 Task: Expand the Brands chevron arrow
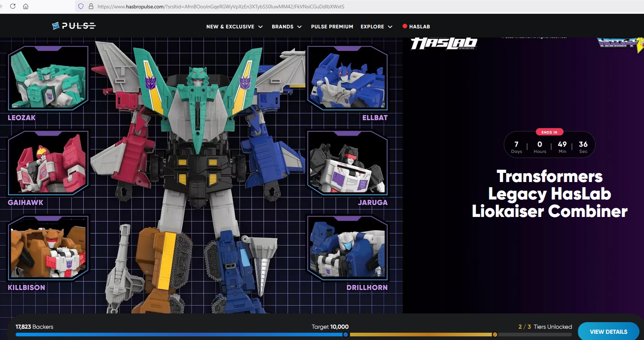(299, 27)
